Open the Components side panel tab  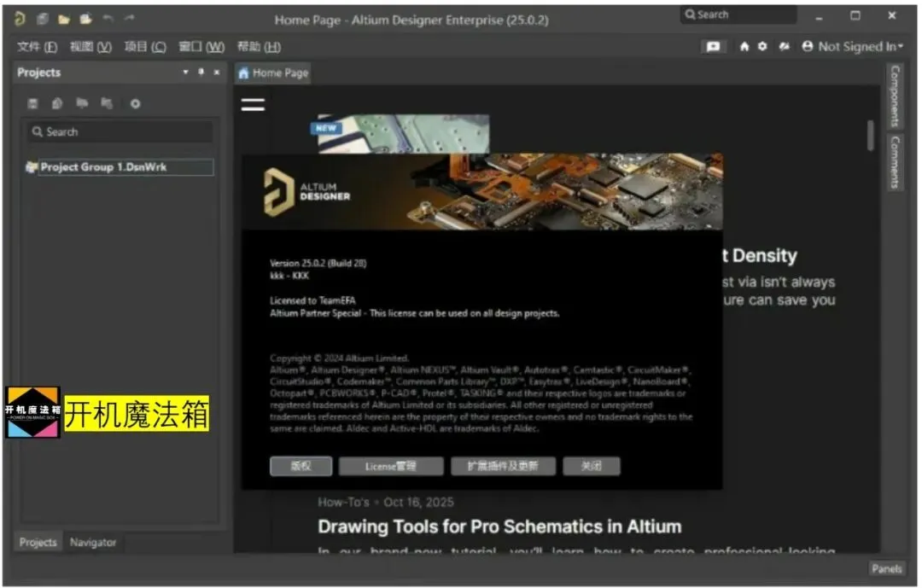[x=895, y=96]
